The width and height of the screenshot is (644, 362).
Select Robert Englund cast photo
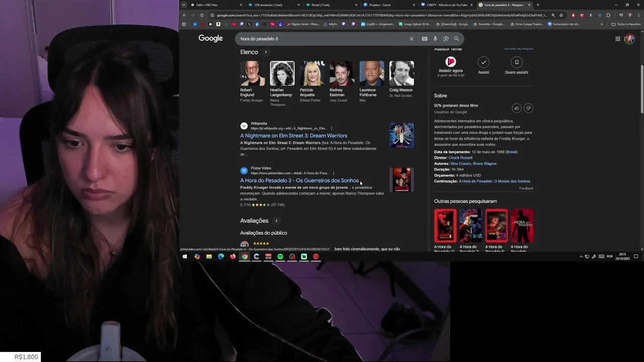253,73
